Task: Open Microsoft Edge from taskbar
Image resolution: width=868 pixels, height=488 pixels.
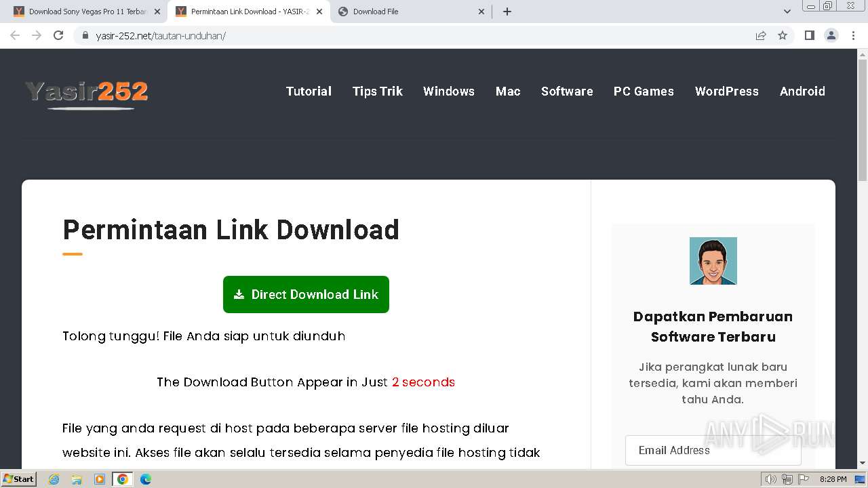Action: (x=146, y=479)
